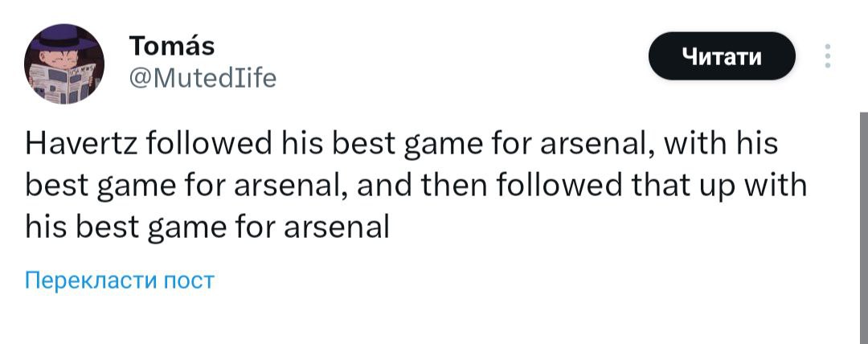Click the @MutedIife handle
868x344 pixels.
click(x=203, y=78)
